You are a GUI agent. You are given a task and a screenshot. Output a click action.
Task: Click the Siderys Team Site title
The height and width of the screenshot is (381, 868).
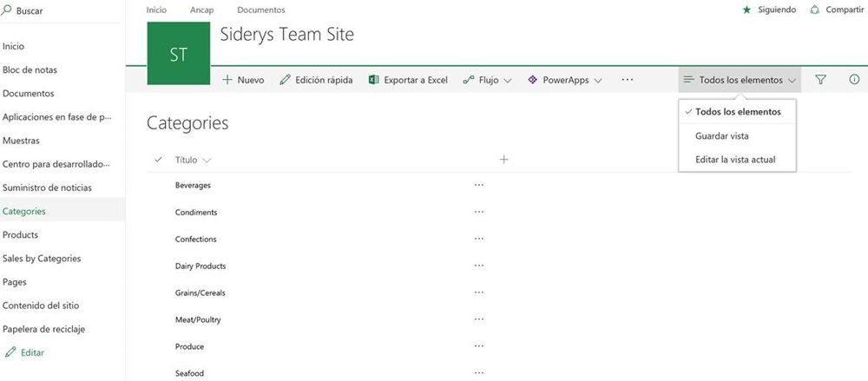click(x=286, y=35)
